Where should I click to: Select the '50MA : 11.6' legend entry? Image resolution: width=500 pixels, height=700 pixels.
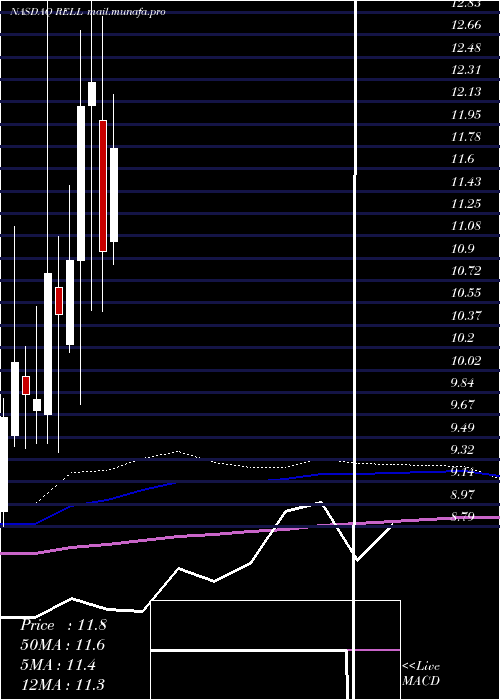point(63,645)
